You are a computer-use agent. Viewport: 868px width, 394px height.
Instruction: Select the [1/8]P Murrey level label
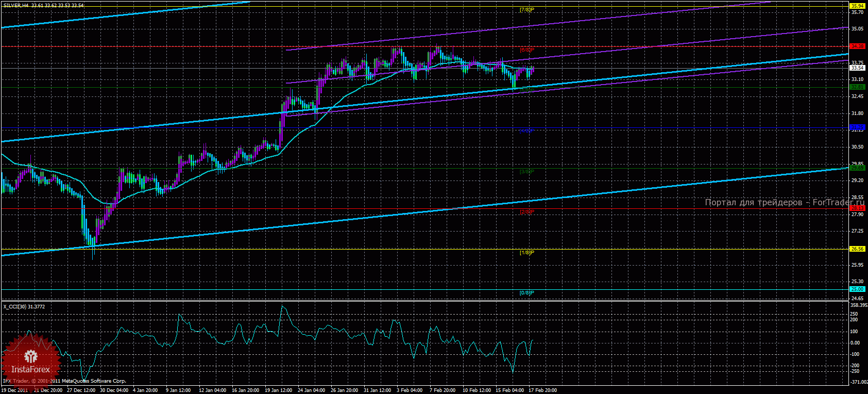pyautogui.click(x=526, y=253)
